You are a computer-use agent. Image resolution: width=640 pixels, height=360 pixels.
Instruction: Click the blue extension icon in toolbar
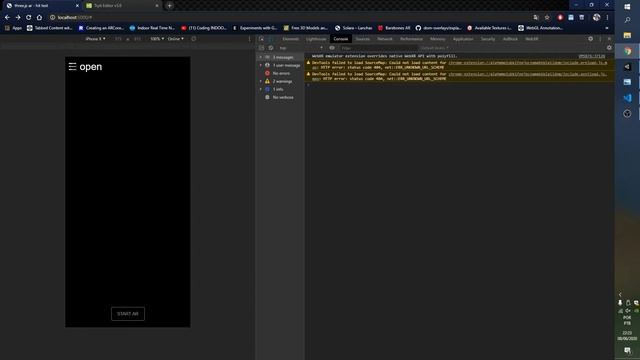[571, 18]
